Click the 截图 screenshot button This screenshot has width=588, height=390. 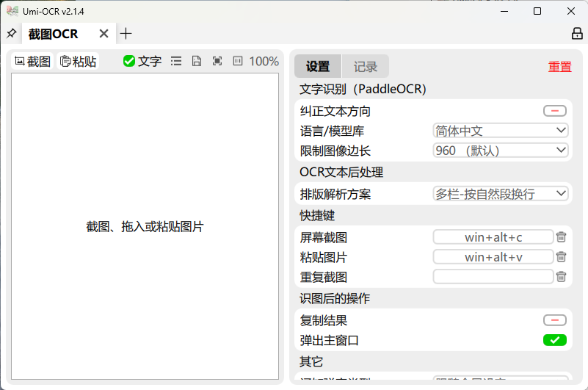pyautogui.click(x=33, y=62)
